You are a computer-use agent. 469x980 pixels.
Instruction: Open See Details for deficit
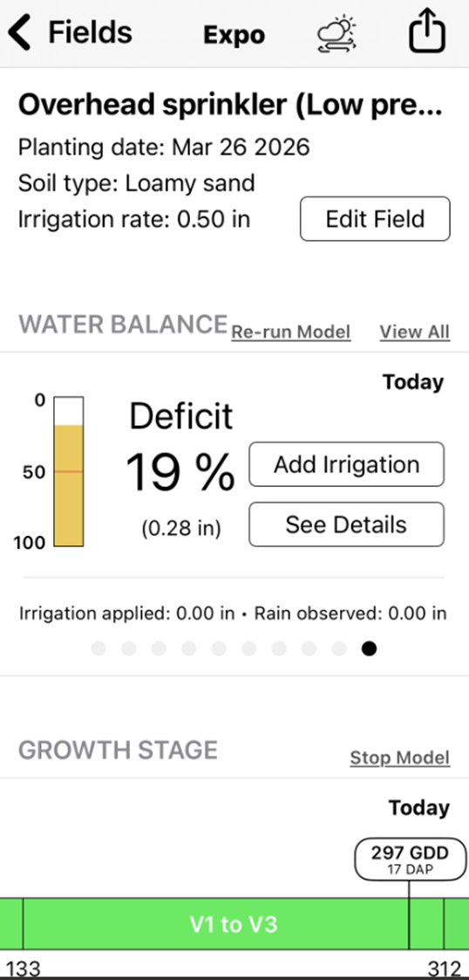(347, 524)
